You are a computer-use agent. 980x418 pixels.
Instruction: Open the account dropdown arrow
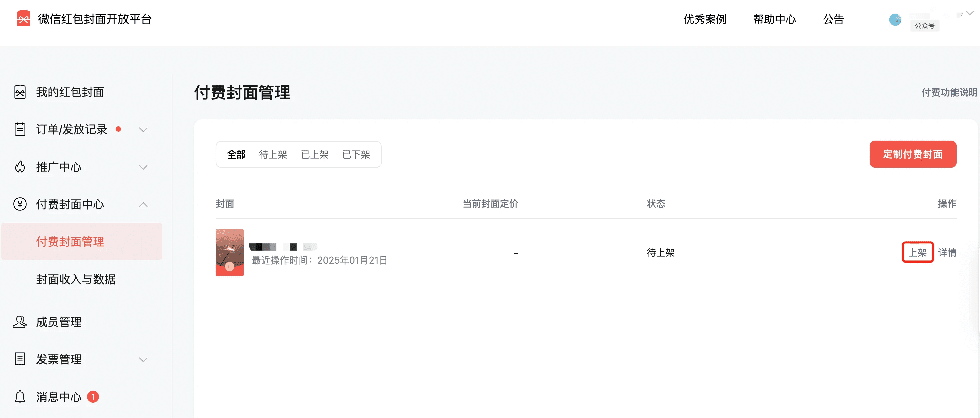970,13
